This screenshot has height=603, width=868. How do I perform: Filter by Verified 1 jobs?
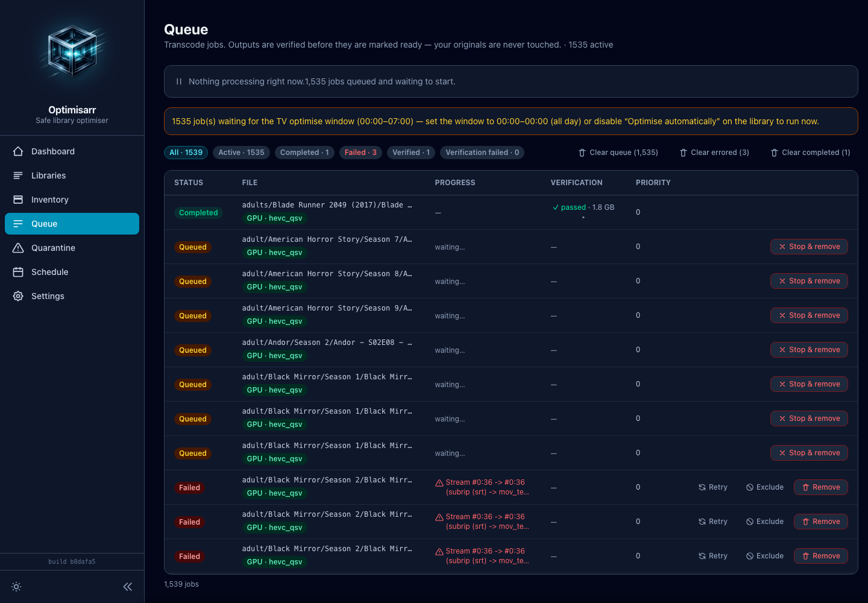(x=411, y=153)
